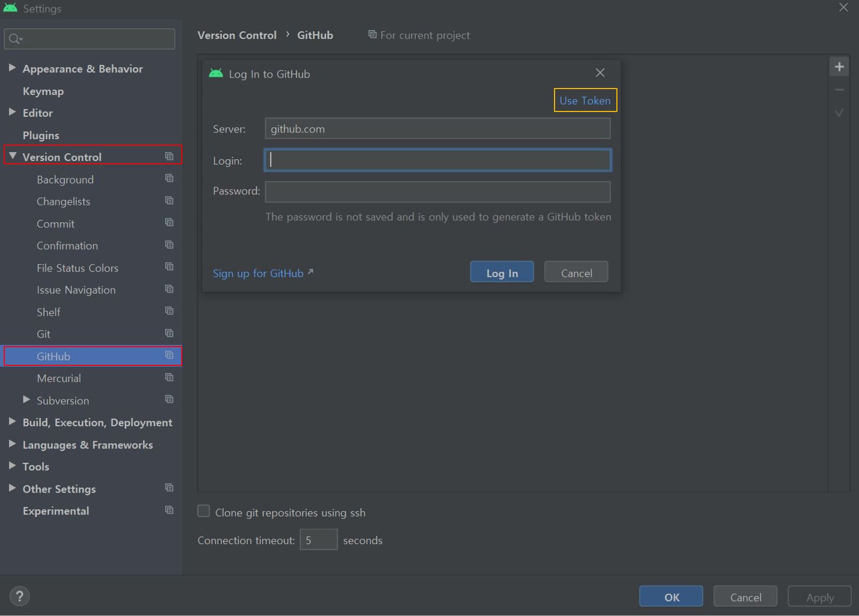
Task: Click project-level icon beside Changelists
Action: (169, 201)
